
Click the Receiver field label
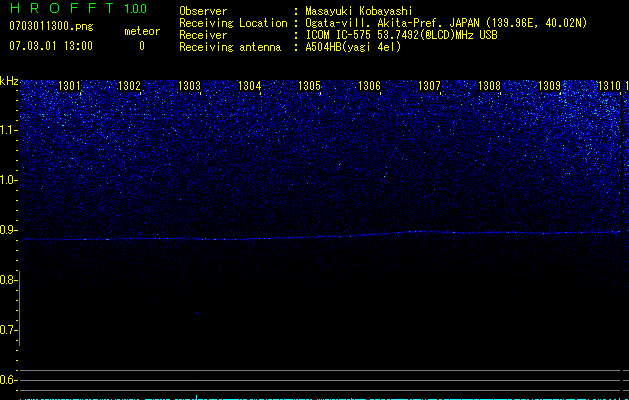click(203, 35)
